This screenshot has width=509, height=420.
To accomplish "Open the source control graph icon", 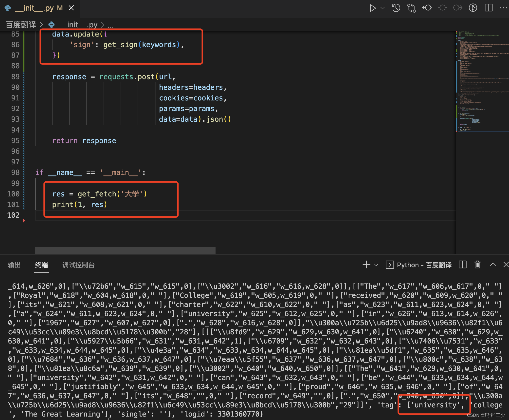I will click(473, 8).
